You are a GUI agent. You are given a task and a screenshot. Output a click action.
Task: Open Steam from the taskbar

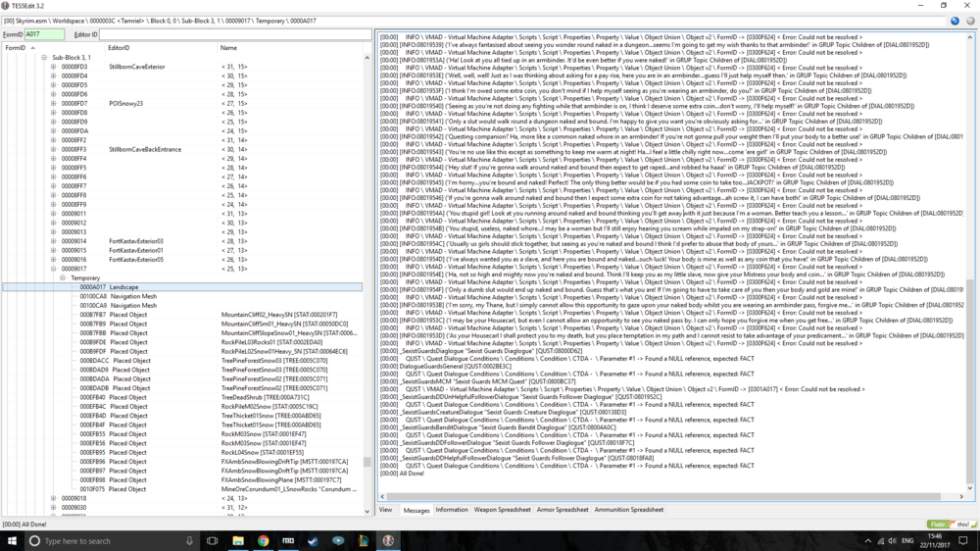314,540
